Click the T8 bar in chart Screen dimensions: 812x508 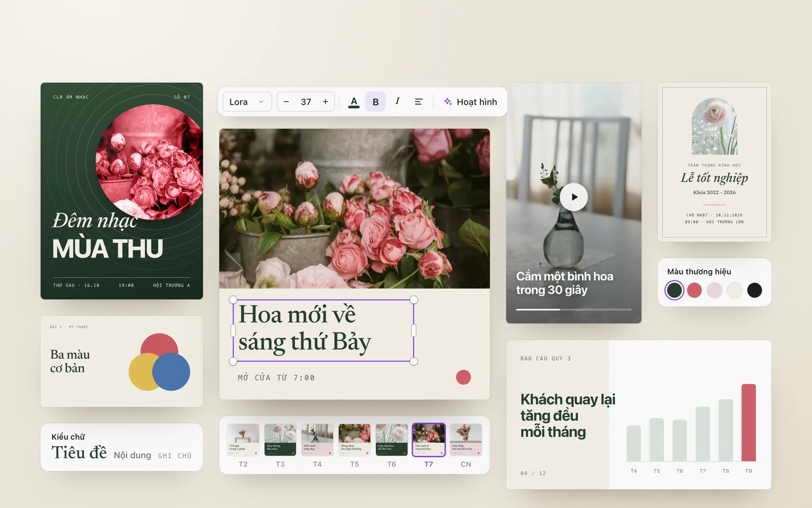[726, 430]
